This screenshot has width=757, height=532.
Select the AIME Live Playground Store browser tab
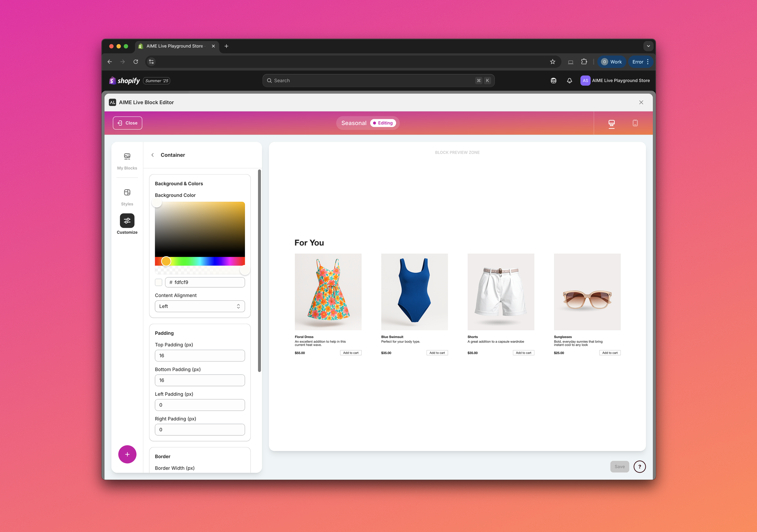175,46
